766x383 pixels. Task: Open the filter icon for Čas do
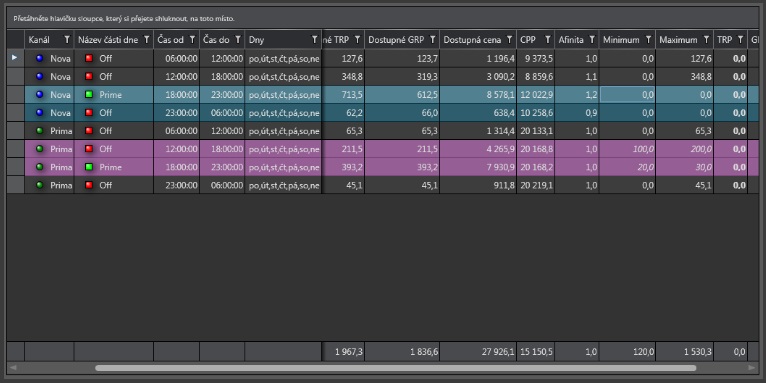(238, 40)
